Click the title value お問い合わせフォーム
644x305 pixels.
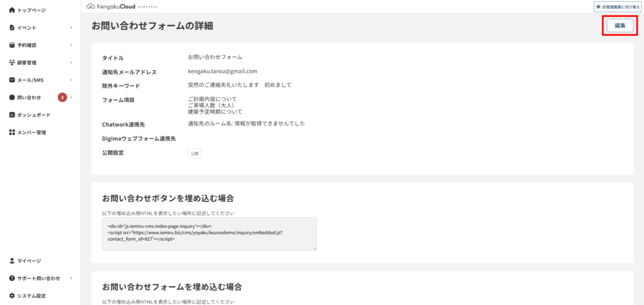pyautogui.click(x=215, y=57)
